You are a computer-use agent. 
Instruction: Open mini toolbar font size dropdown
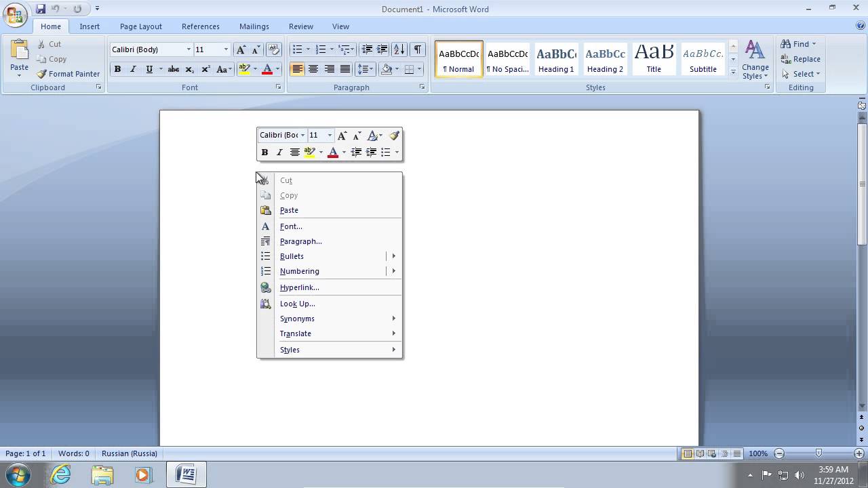tap(330, 136)
